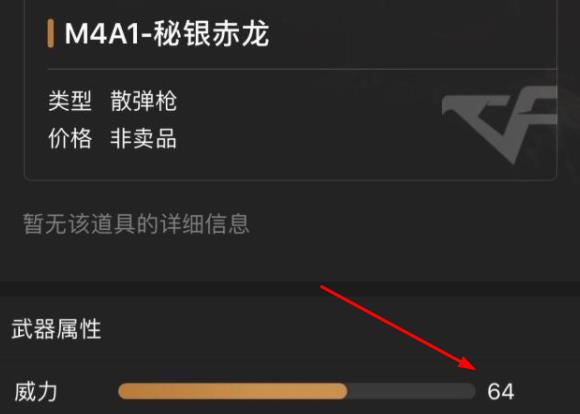Image resolution: width=580 pixels, height=414 pixels.
Task: Click the 暂无该道具的详细信息 message
Action: point(136,224)
